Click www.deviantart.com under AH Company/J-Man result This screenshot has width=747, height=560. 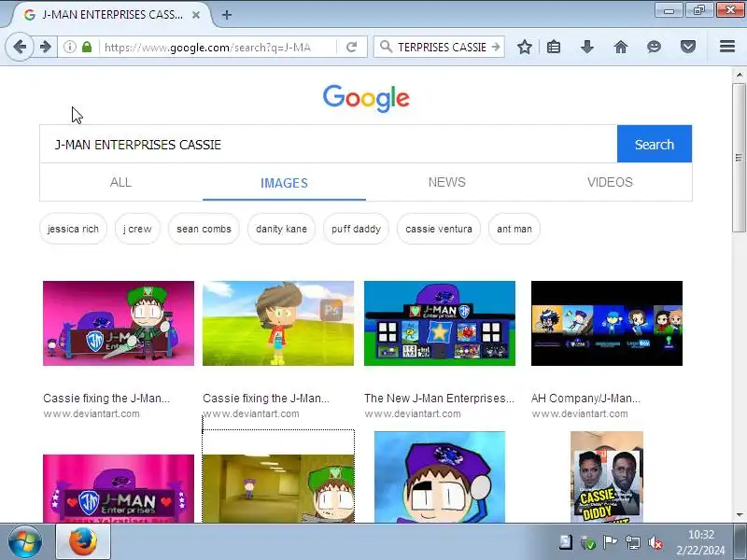(580, 413)
